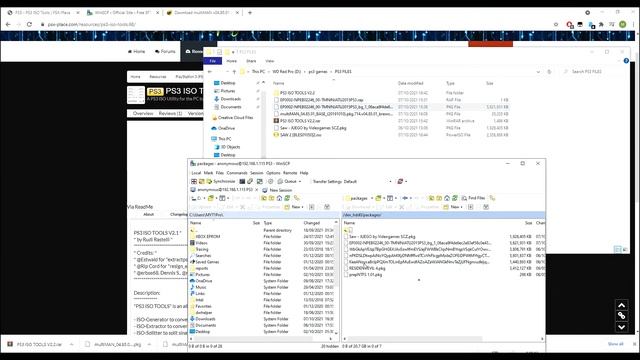Open the terminal console icon in WinSCP

pos(242,181)
